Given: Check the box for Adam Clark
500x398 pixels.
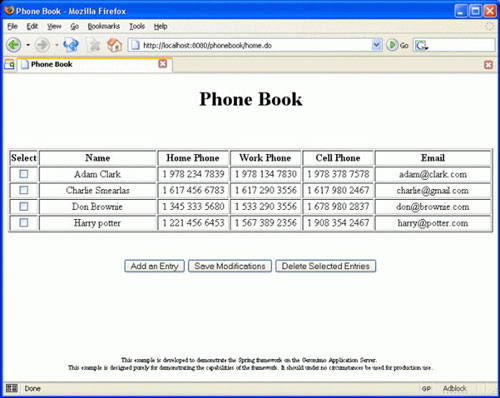Looking at the screenshot, I should point(24,174).
